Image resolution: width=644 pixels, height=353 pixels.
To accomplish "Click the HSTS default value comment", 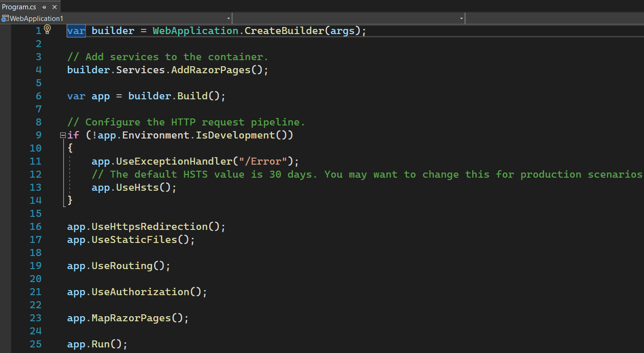I will (x=368, y=174).
